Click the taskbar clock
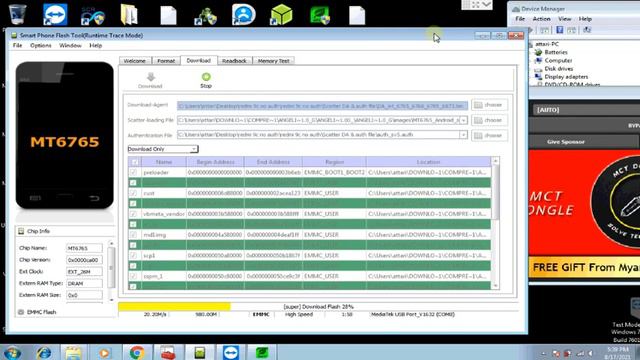 coord(618,353)
